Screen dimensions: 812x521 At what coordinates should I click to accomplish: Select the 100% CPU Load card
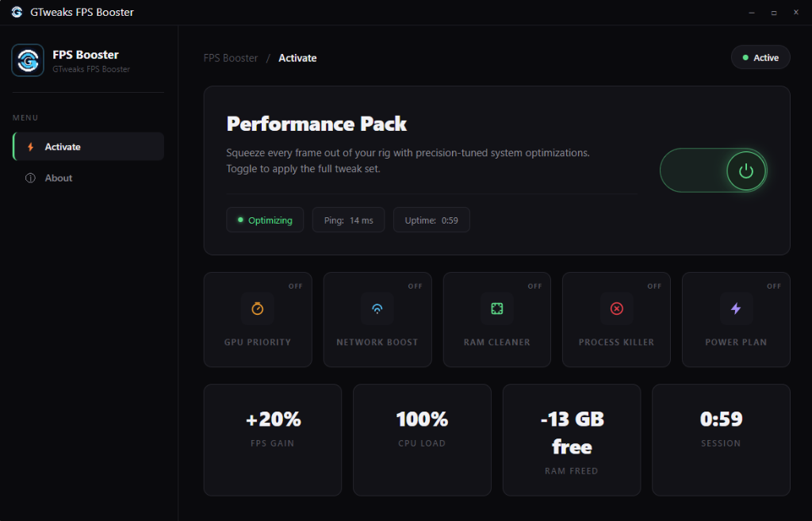point(422,439)
